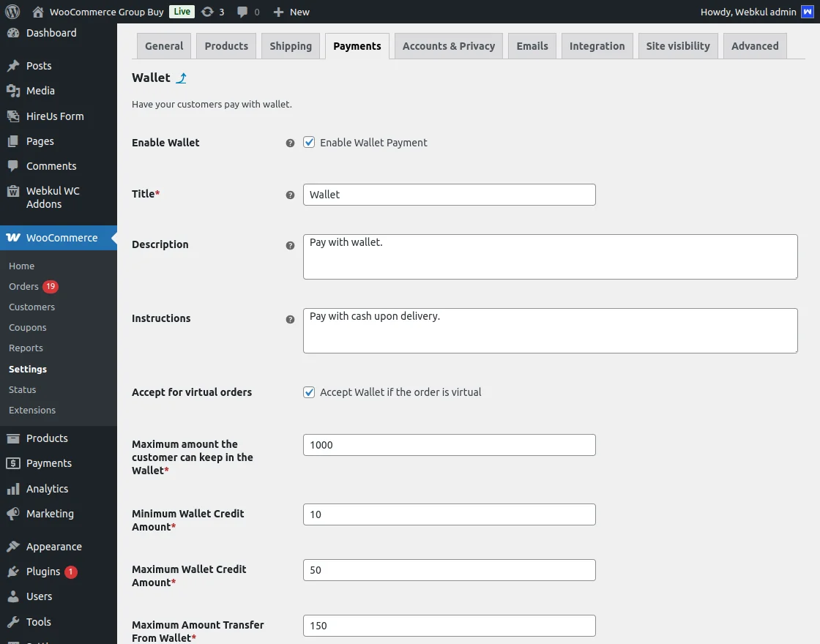This screenshot has width=820, height=644.
Task: Open the Howdy, Webkul admin account menu
Action: [x=750, y=11]
